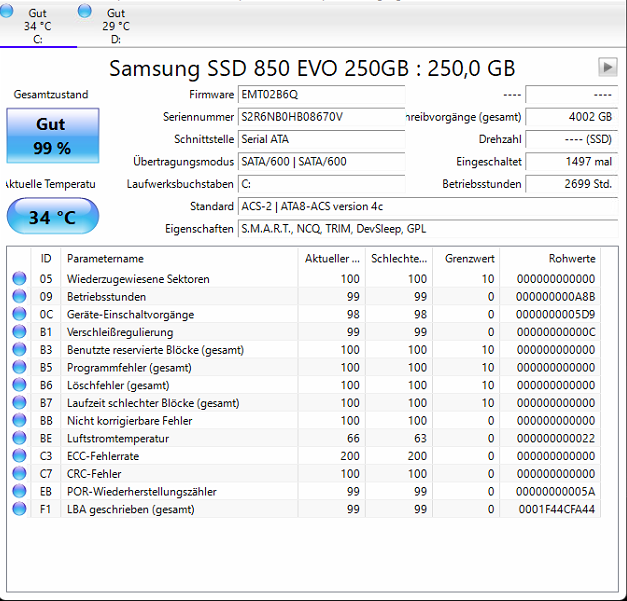The width and height of the screenshot is (627, 601).
Task: Click raw value 0000000005D9
Action: coord(555,314)
